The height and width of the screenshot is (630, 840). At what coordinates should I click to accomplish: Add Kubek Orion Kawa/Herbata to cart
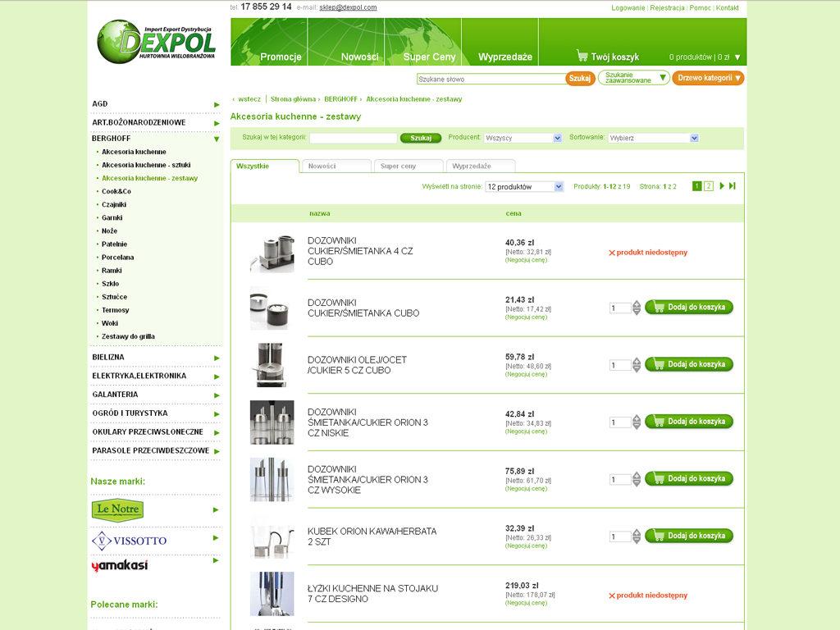coord(689,536)
